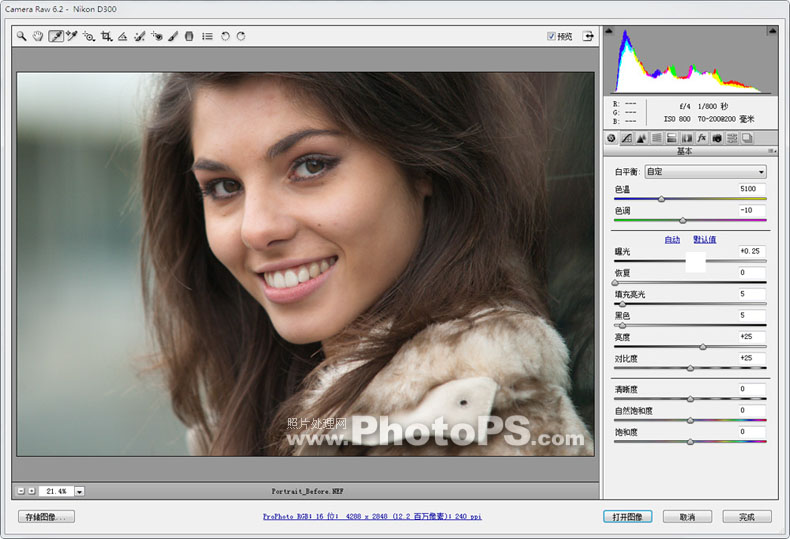Click the 打开图像 button
Image resolution: width=790 pixels, height=539 pixels.
[627, 517]
